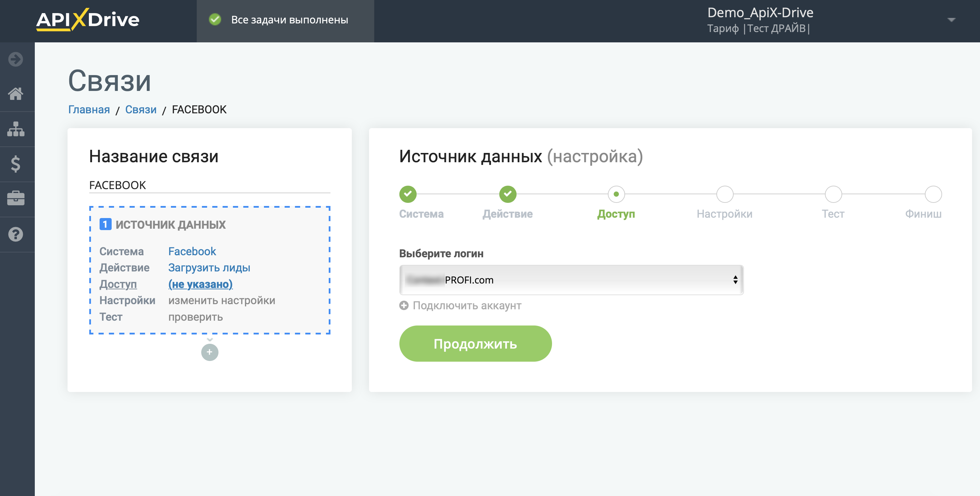Open the briefcase icon in sidebar
980x496 pixels.
tap(16, 198)
